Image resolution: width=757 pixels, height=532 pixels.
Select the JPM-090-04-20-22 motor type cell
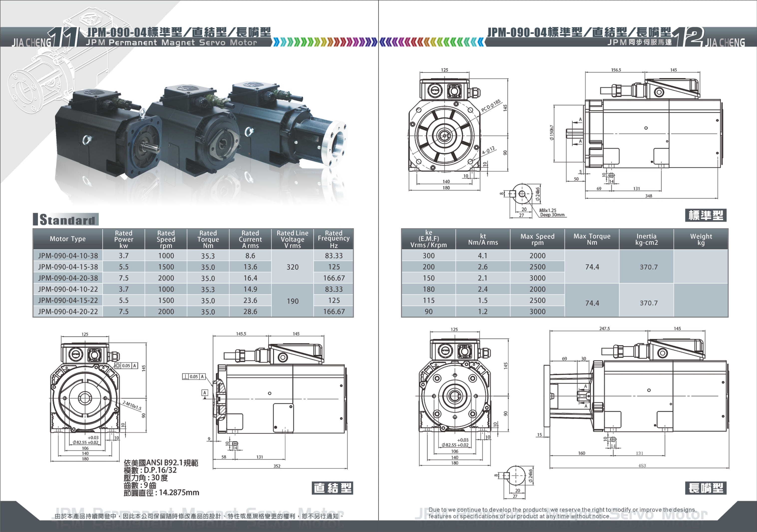point(68,312)
